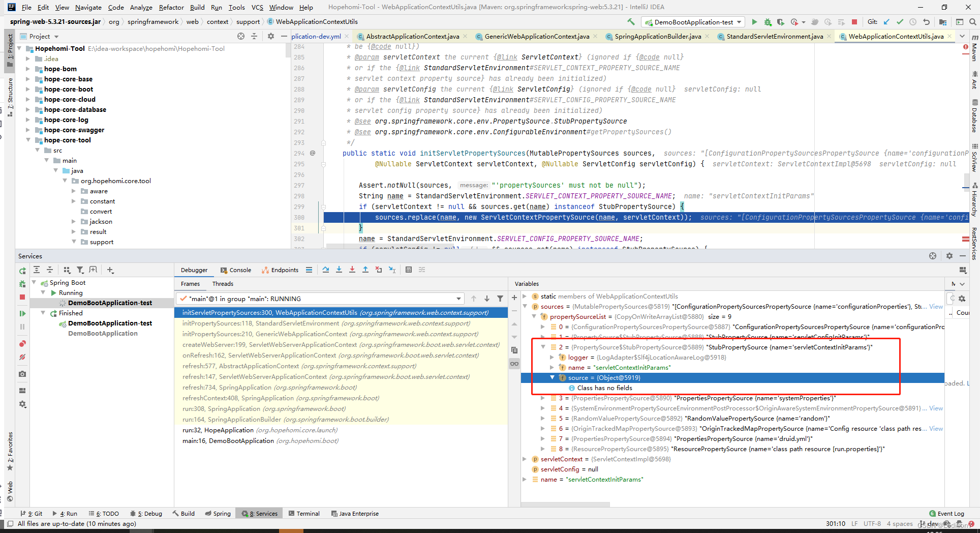980x533 pixels.
Task: Filter frames funnel icon beside thread
Action: [x=500, y=299]
